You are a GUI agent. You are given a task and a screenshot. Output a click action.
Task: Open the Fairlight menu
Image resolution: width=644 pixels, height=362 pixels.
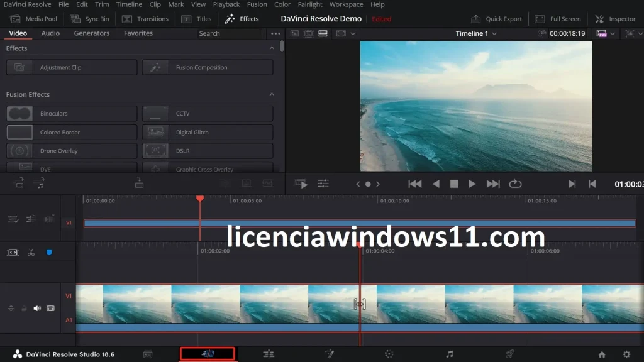(309, 4)
